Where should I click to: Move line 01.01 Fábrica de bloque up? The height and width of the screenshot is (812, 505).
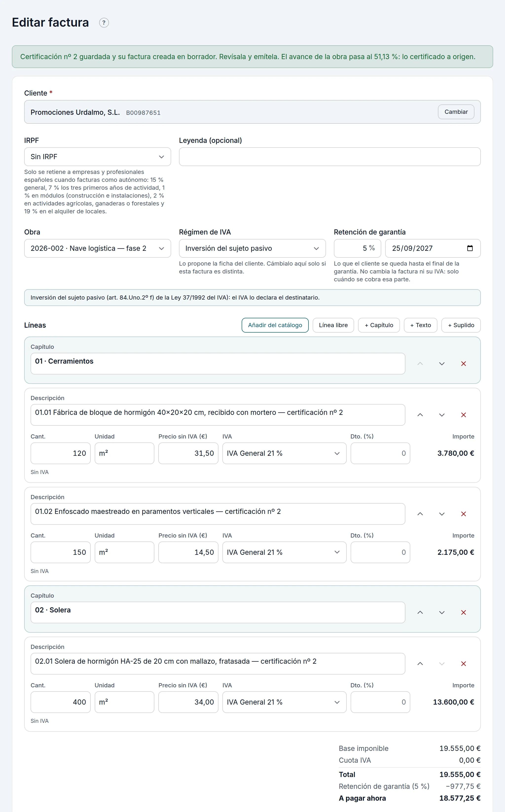(420, 415)
